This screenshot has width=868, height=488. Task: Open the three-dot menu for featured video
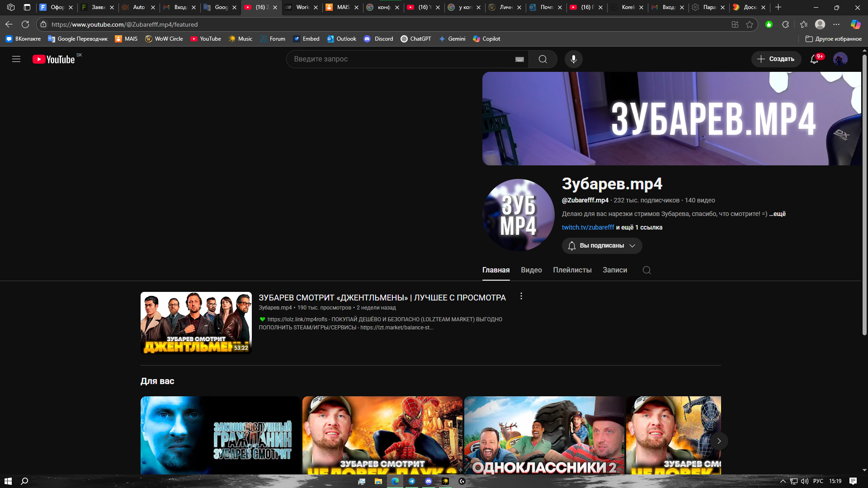(x=521, y=296)
